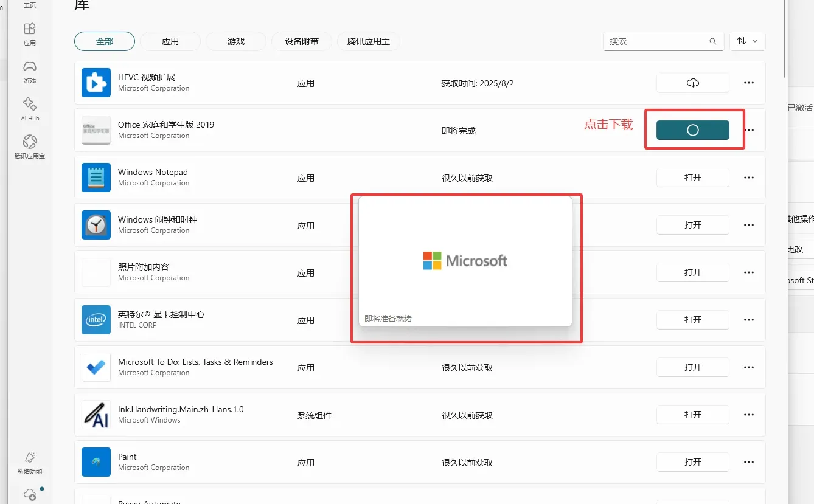The image size is (814, 504).
Task: Open the AI Hub sidebar section
Action: pyautogui.click(x=29, y=108)
